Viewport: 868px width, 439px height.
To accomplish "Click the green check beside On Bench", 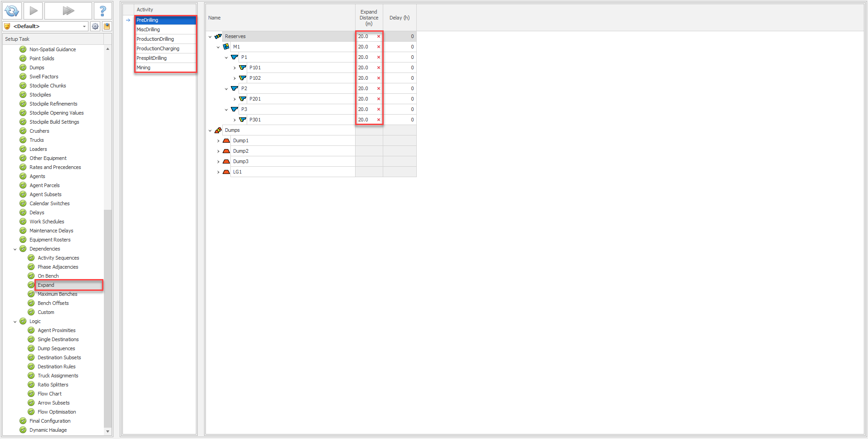I will point(31,276).
